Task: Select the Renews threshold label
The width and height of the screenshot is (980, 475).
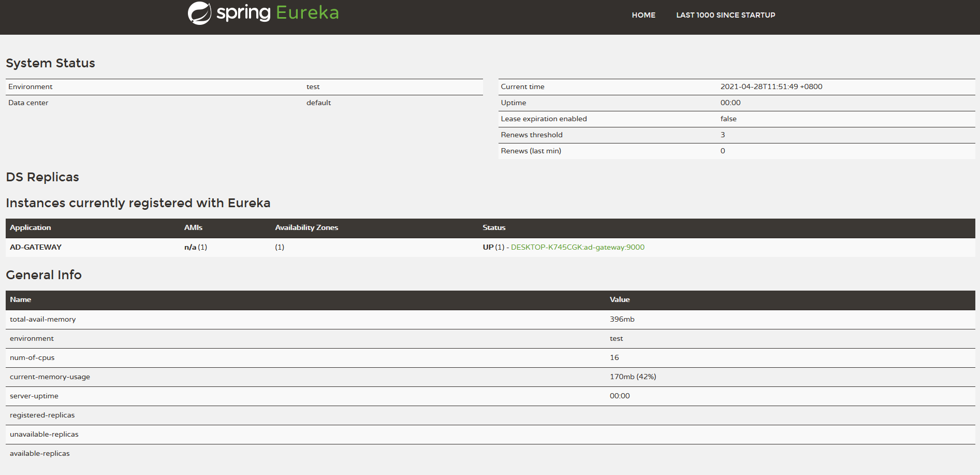Action: pyautogui.click(x=532, y=135)
